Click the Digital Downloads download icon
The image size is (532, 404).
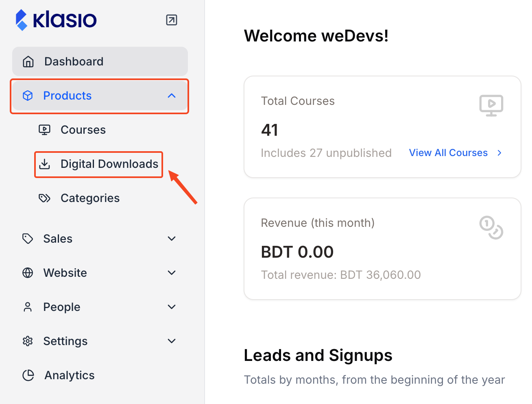click(x=44, y=164)
